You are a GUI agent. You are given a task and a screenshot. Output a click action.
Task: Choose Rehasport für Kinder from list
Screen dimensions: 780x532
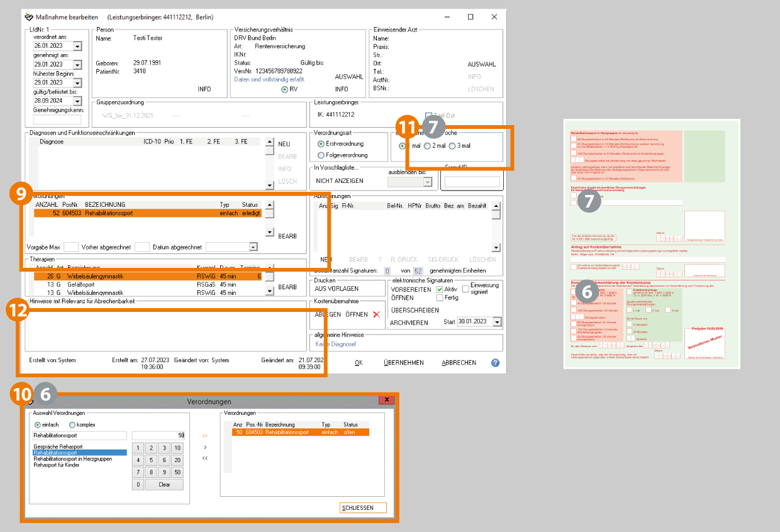tap(56, 465)
